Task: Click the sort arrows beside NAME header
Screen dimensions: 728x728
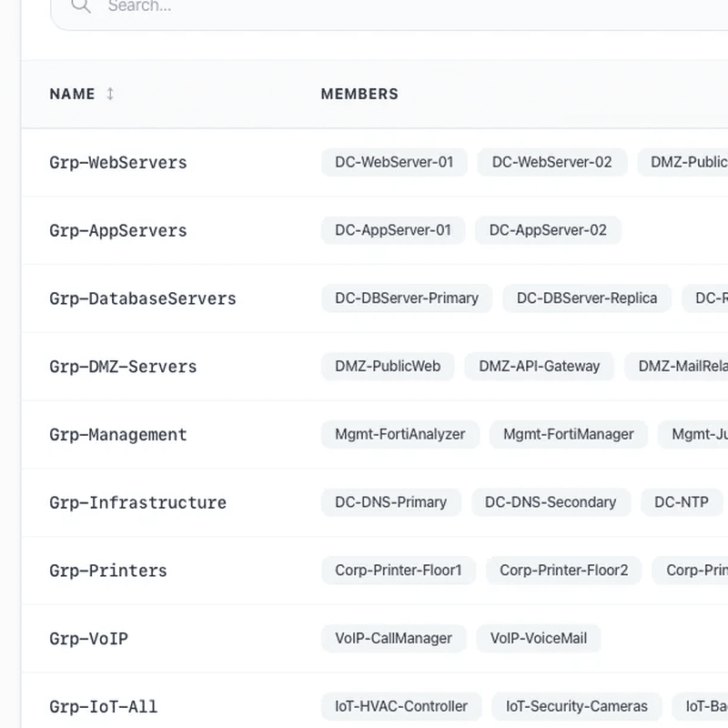Action: pos(110,94)
